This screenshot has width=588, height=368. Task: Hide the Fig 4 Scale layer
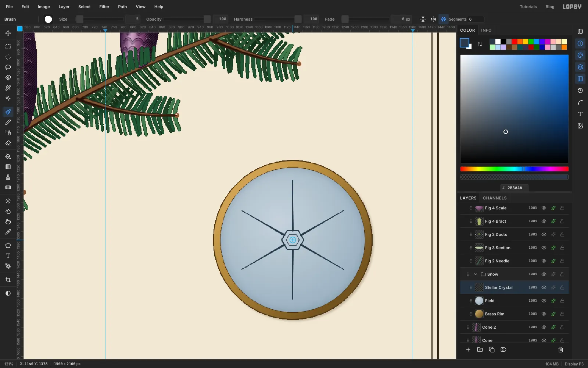[544, 208]
